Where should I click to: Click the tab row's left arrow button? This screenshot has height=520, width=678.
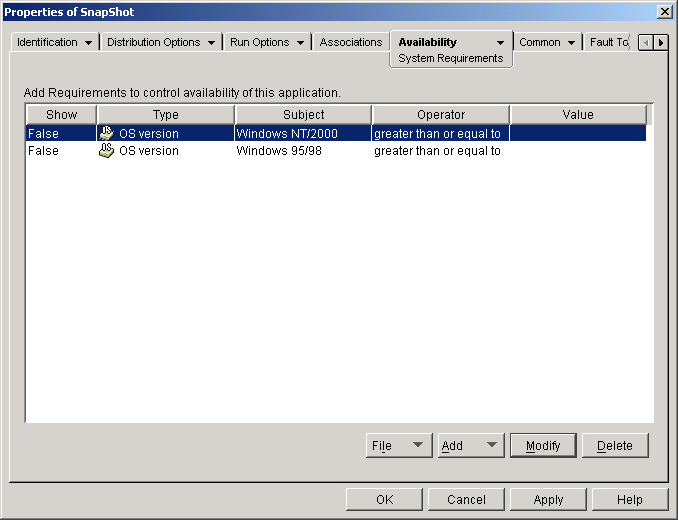pyautogui.click(x=646, y=43)
